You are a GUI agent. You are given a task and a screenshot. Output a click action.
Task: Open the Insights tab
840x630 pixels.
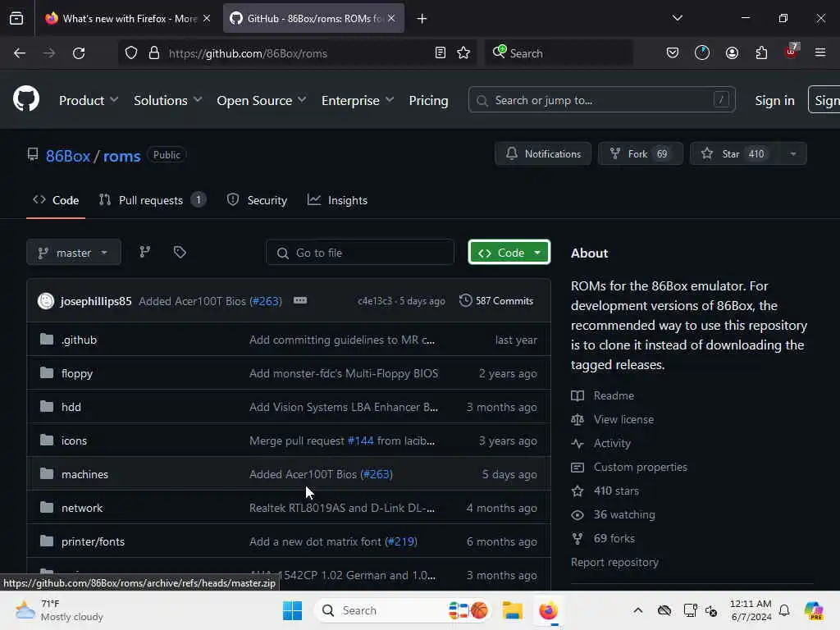(337, 200)
